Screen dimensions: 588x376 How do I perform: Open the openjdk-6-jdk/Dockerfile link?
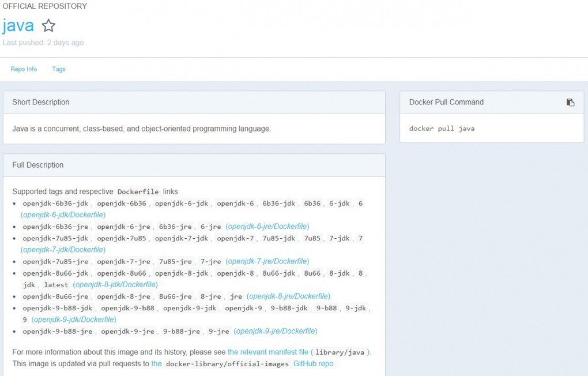[x=63, y=215]
